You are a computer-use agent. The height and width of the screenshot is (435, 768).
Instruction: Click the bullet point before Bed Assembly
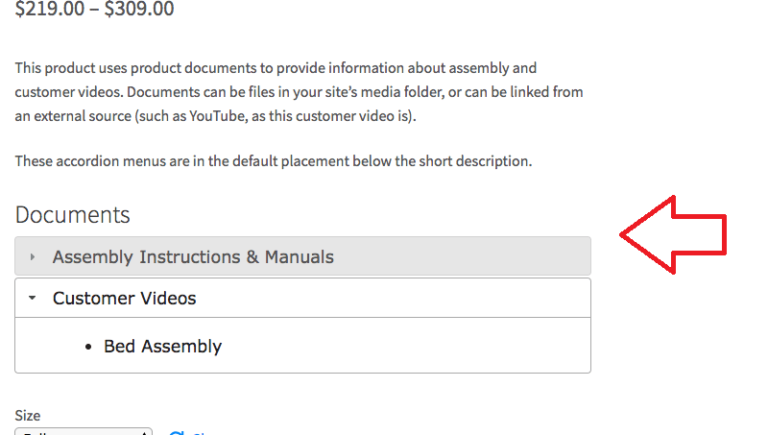(90, 347)
